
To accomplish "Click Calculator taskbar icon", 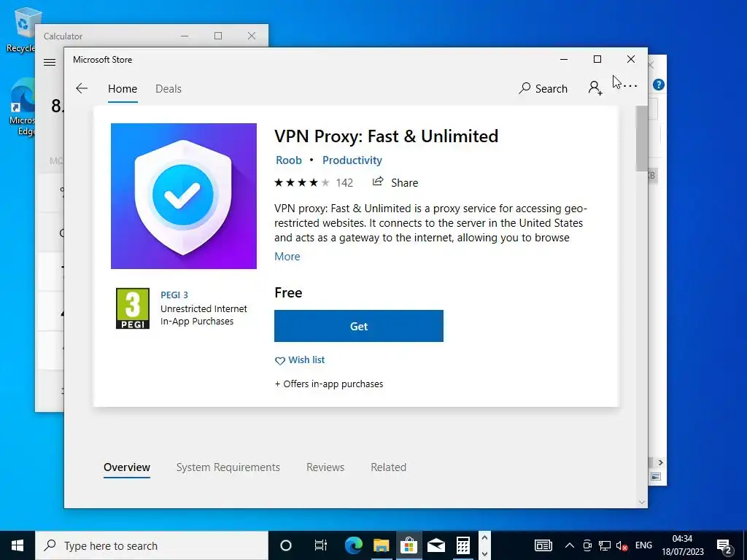I will (x=463, y=545).
